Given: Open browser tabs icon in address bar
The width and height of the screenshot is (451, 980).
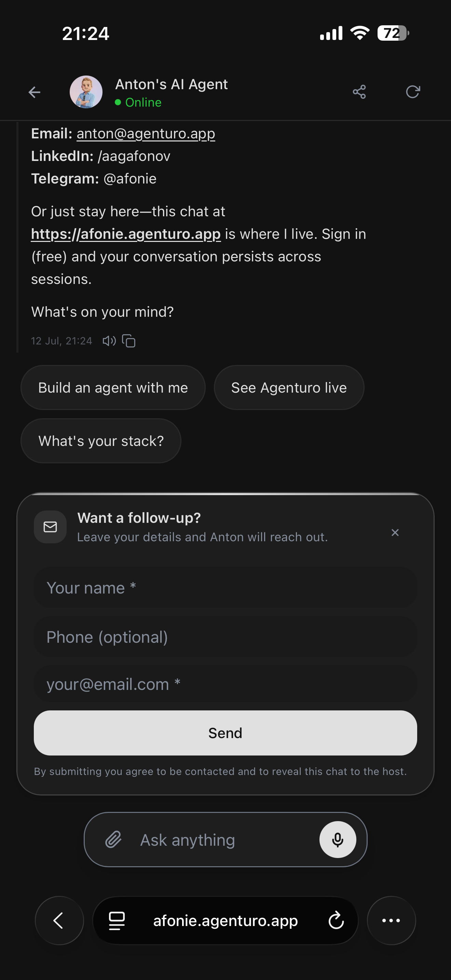Looking at the screenshot, I should [x=117, y=921].
